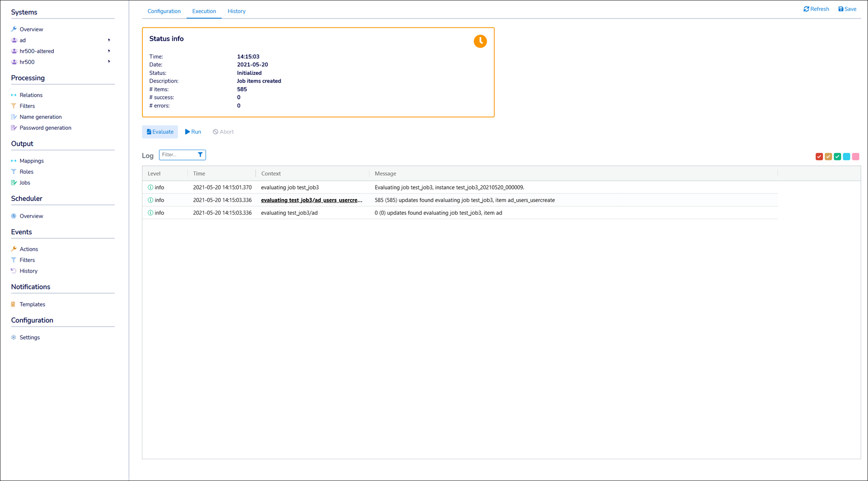Switch to the Configuration tab

coord(164,11)
